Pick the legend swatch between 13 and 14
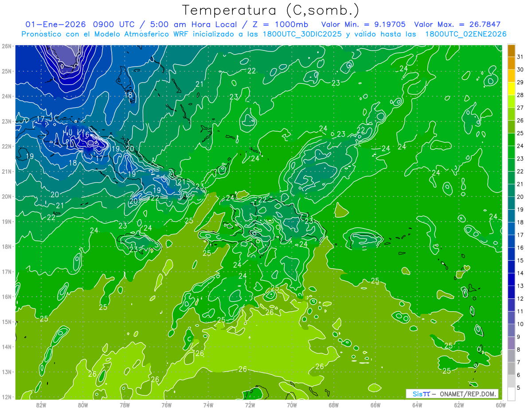532x411 pixels. (x=511, y=279)
